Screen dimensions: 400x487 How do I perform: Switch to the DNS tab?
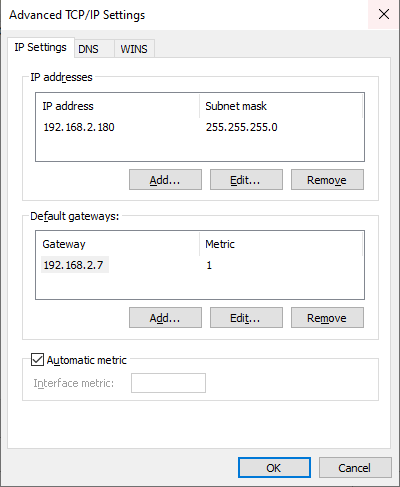[x=94, y=49]
